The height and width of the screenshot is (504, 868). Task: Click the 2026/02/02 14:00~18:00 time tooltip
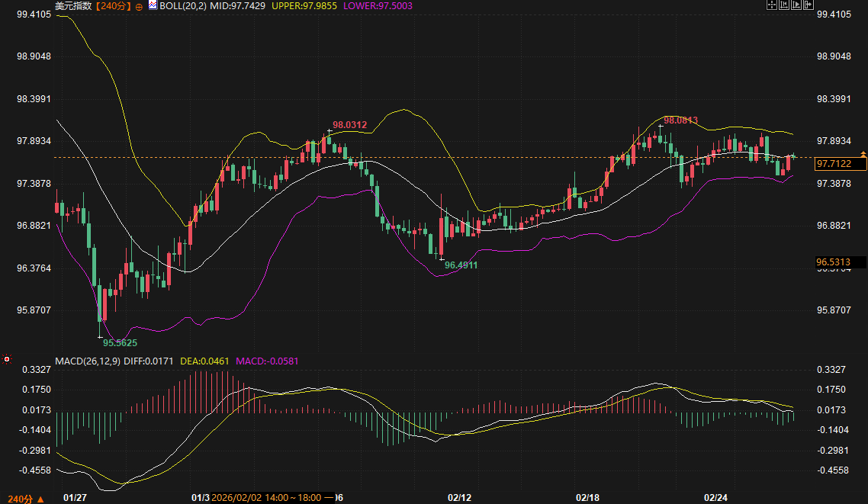(267, 497)
